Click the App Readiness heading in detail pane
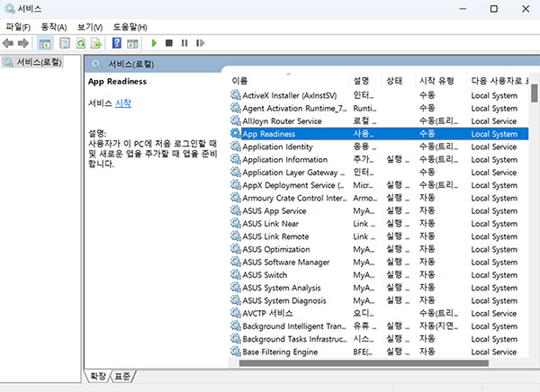Viewport: 540px width, 392px height. click(117, 82)
